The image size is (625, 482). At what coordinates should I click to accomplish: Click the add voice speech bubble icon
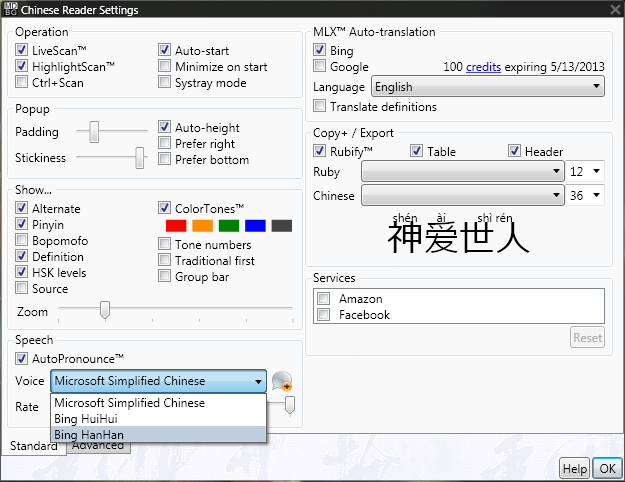282,381
